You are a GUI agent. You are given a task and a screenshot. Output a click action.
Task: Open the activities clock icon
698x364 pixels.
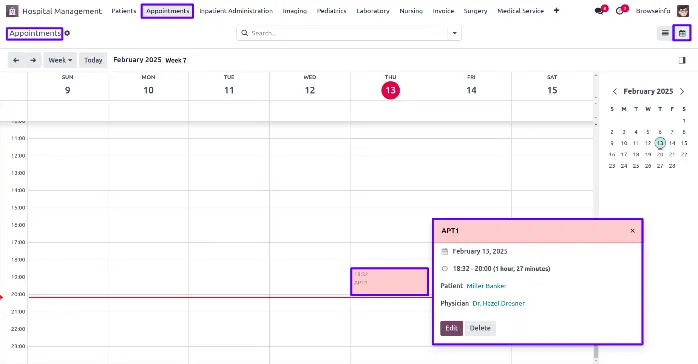[x=620, y=11]
